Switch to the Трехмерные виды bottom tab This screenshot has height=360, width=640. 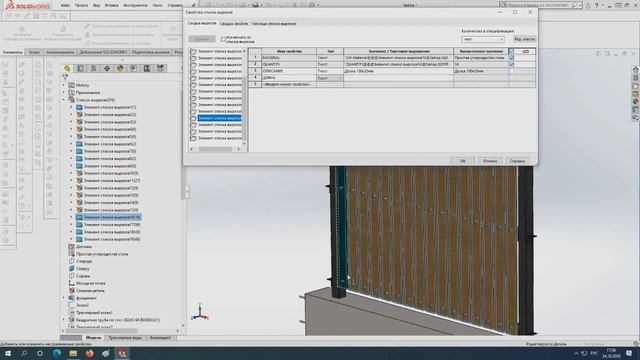[125, 338]
